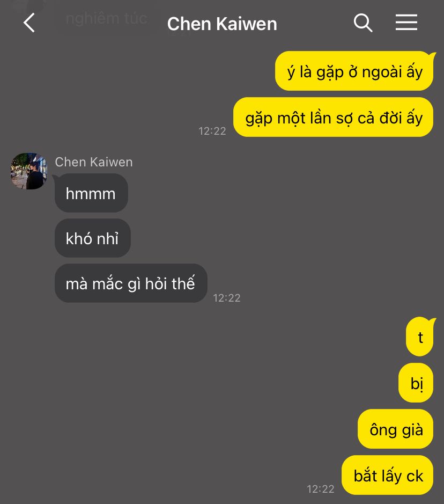
Task: Open the search magnifier icon
Action: [x=363, y=23]
